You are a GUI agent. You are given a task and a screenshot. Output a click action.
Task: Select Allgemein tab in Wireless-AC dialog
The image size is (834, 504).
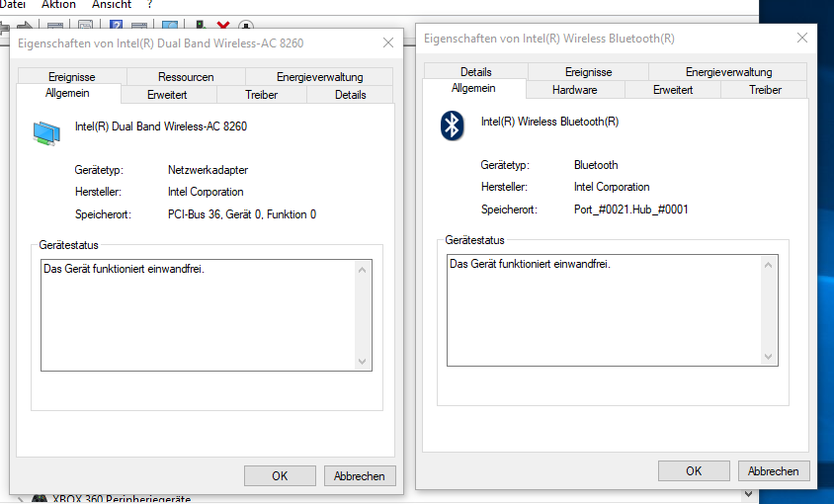67,93
